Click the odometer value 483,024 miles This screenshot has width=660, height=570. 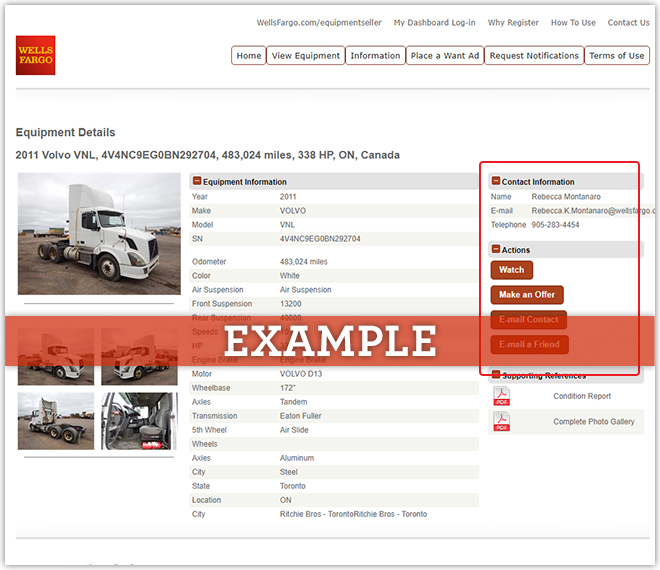pyautogui.click(x=303, y=262)
